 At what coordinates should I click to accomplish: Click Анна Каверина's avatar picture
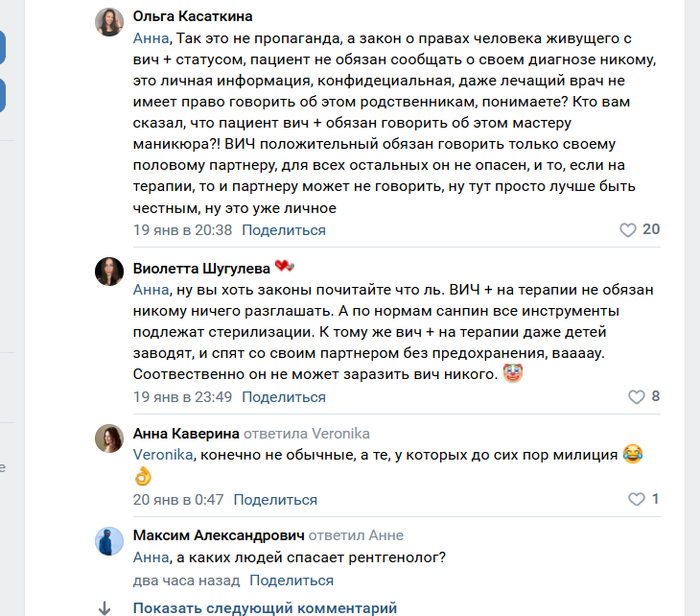[109, 438]
